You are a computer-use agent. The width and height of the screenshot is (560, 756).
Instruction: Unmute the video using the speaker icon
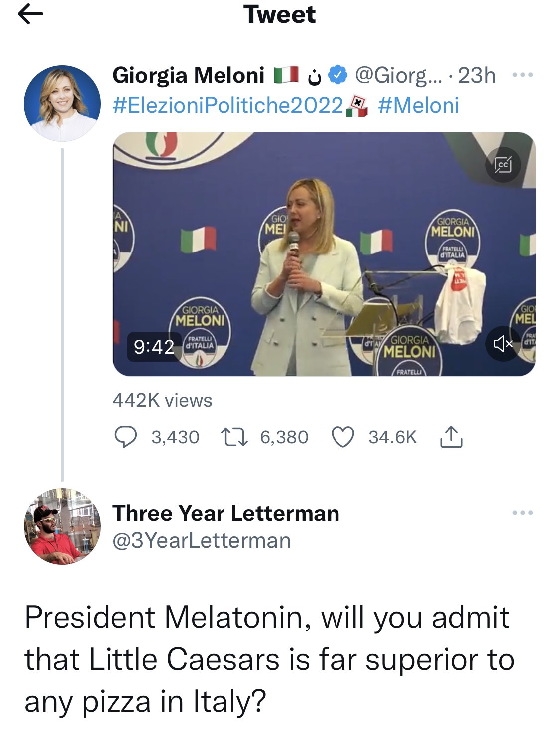pos(503,344)
